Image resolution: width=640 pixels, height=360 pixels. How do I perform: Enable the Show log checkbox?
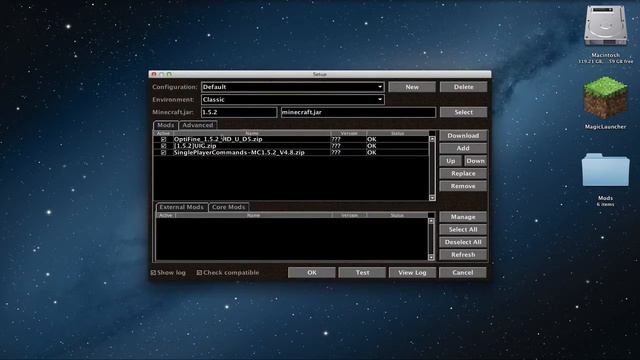coord(153,273)
